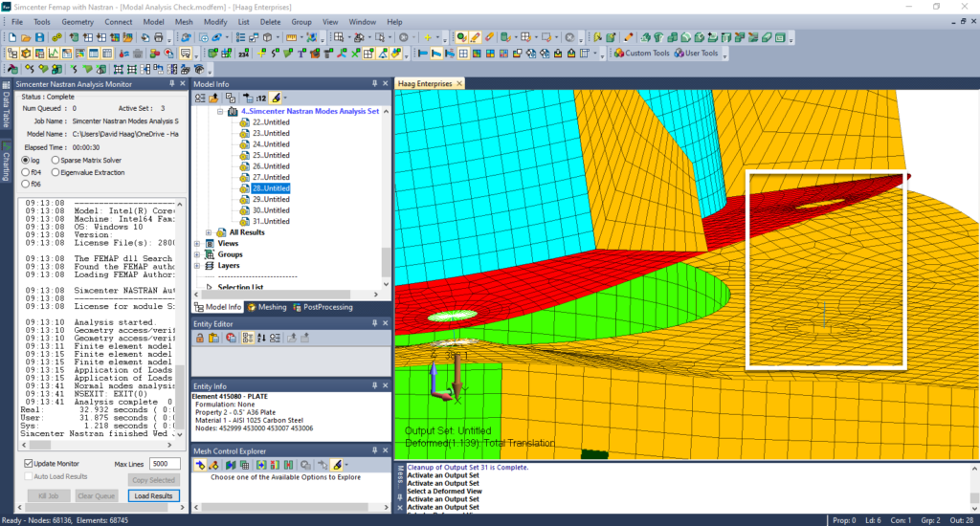This screenshot has width=980, height=526.
Task: Expand the Views tree node
Action: (x=197, y=244)
